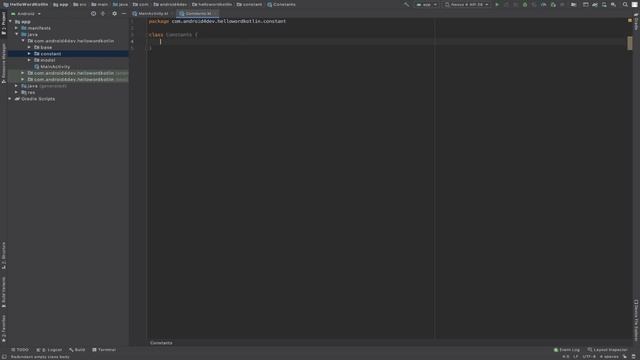The width and height of the screenshot is (640, 360).
Task: Open the SDK Manager icon
Action: pos(613,4)
